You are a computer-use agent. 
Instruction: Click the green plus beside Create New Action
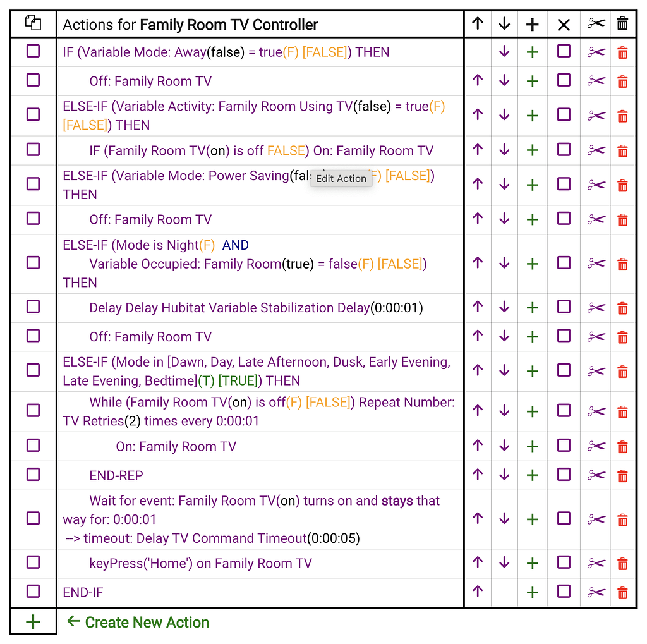pyautogui.click(x=33, y=623)
